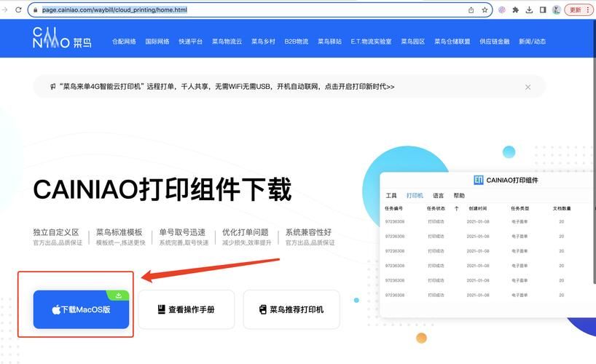
Task: Open the 国际网络 nav item
Action: [x=157, y=41]
